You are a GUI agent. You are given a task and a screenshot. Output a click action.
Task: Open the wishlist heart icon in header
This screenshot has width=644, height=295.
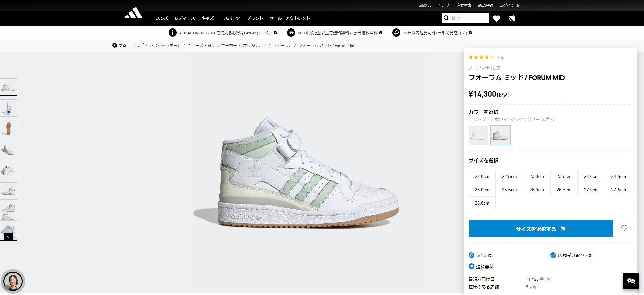497,18
